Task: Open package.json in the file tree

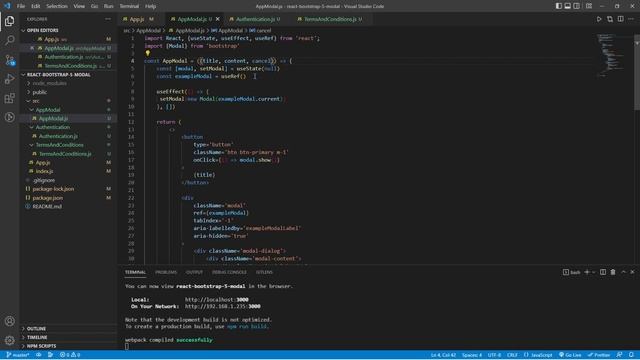Action: pos(48,198)
